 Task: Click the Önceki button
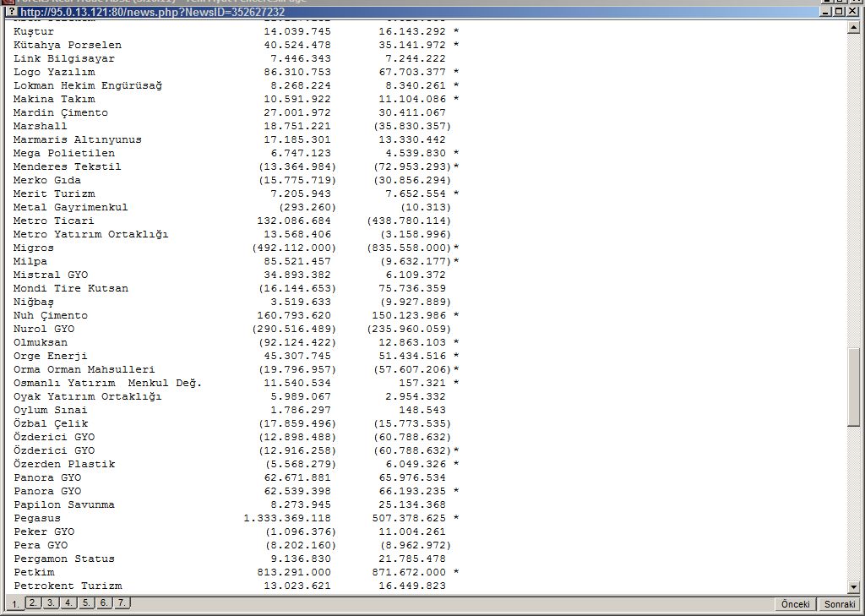[x=795, y=604]
